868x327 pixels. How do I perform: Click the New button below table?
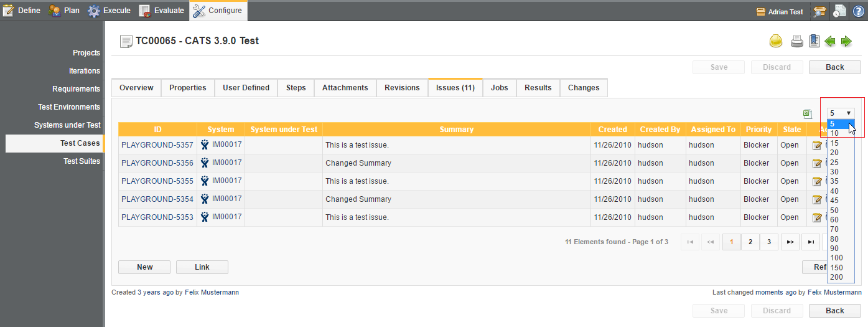(x=144, y=267)
